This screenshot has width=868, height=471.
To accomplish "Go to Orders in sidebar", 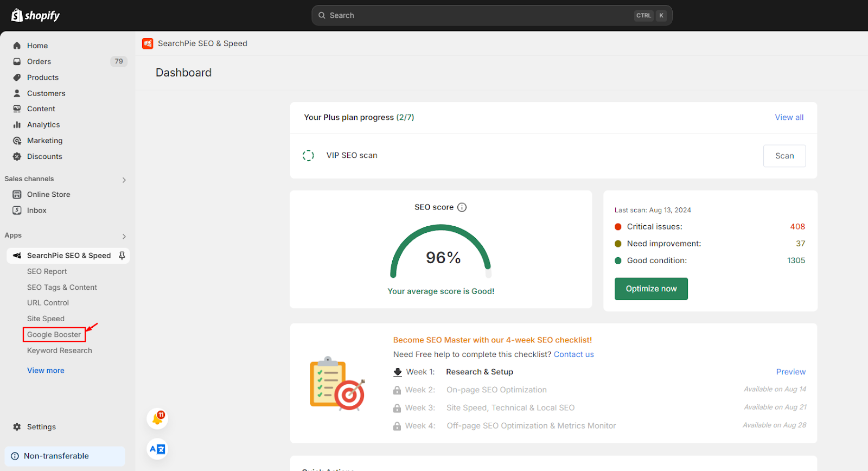I will [x=39, y=61].
